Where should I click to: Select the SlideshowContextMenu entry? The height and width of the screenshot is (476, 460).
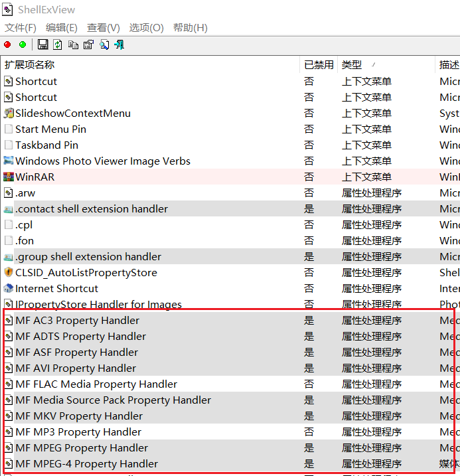point(73,114)
